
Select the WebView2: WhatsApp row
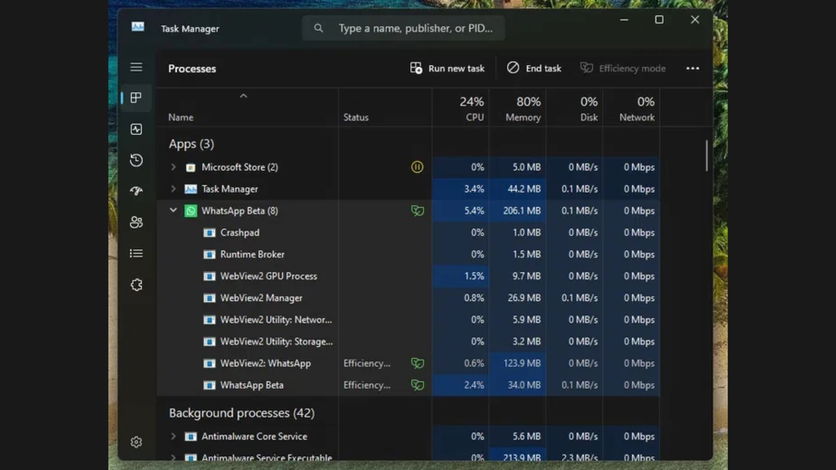408,363
